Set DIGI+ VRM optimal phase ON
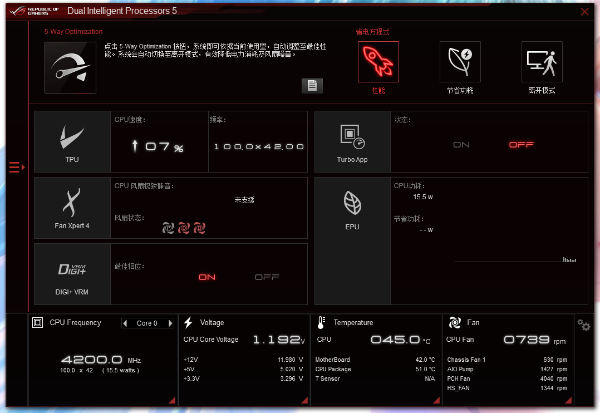 pos(207,277)
